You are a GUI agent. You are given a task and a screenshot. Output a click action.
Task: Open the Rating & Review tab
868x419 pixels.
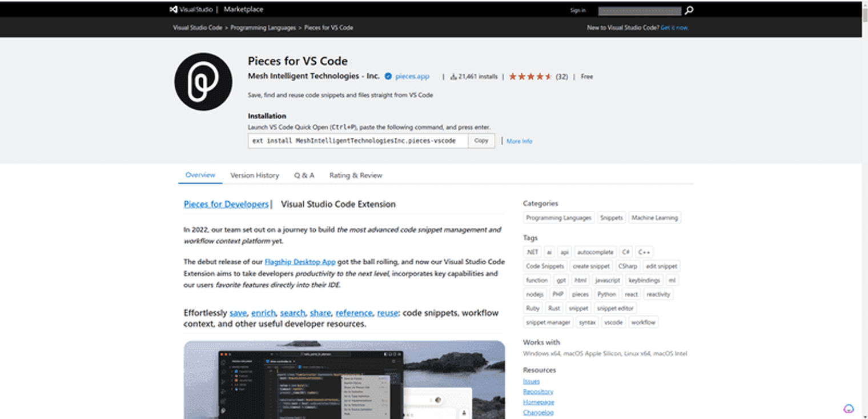(356, 175)
